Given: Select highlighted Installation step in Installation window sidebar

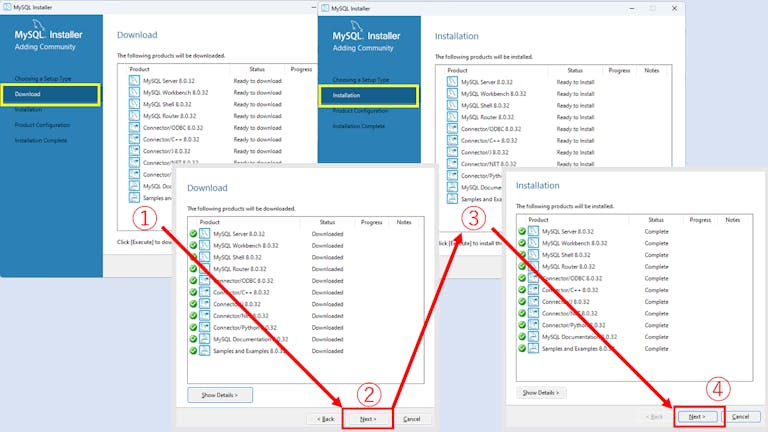Looking at the screenshot, I should [369, 96].
